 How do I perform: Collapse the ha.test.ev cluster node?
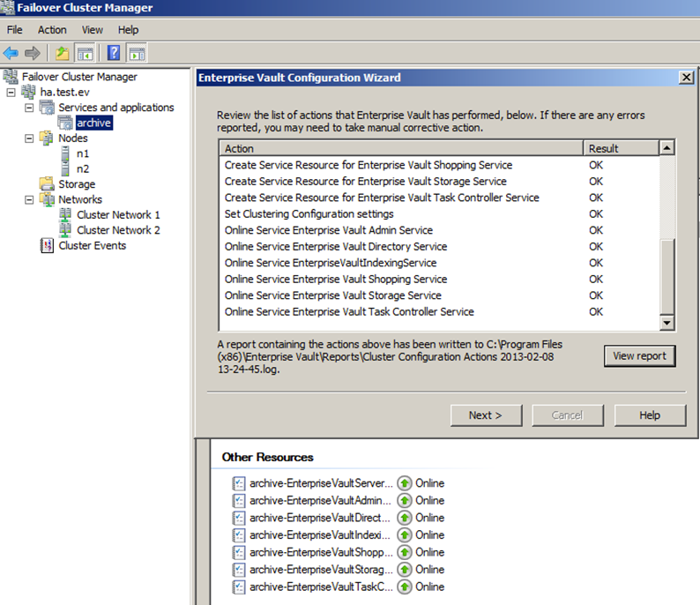pyautogui.click(x=11, y=93)
